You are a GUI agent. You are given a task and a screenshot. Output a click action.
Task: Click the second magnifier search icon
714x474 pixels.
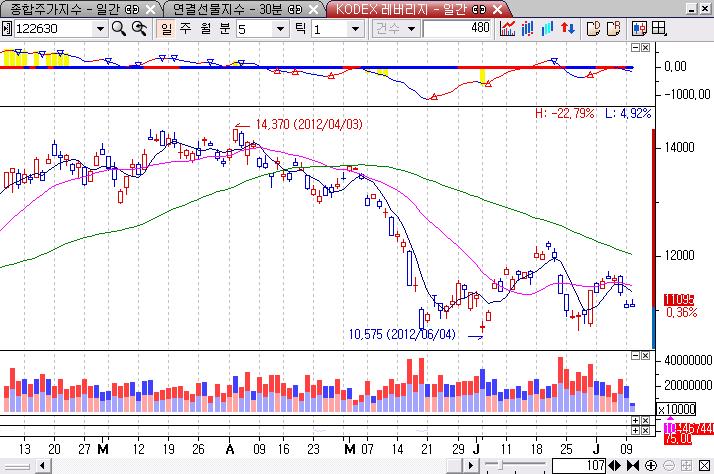pos(138,29)
